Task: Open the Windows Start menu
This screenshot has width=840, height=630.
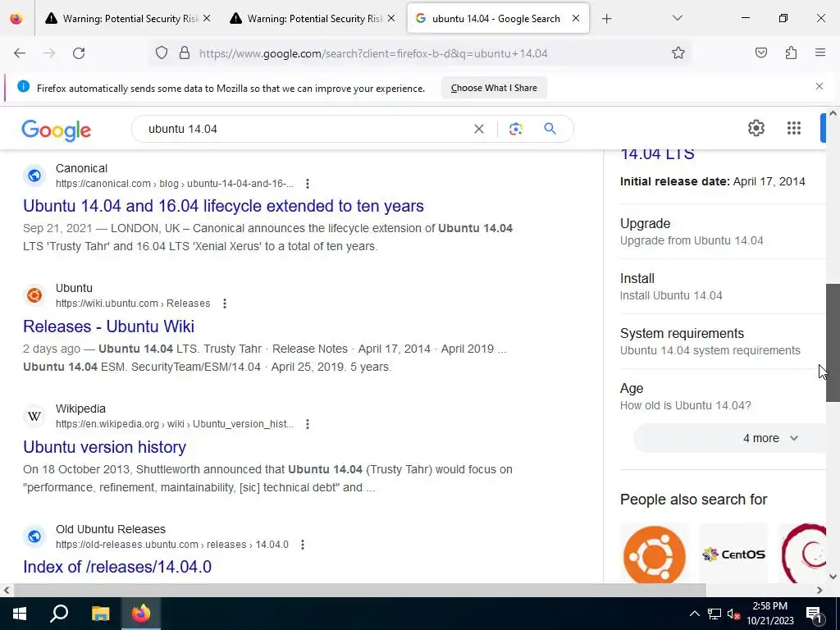Action: point(20,614)
